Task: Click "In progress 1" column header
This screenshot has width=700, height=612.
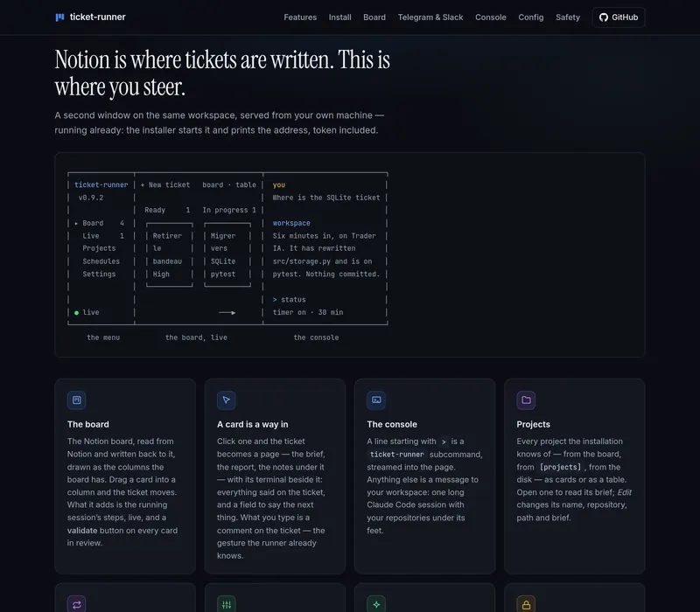Action: pyautogui.click(x=229, y=210)
